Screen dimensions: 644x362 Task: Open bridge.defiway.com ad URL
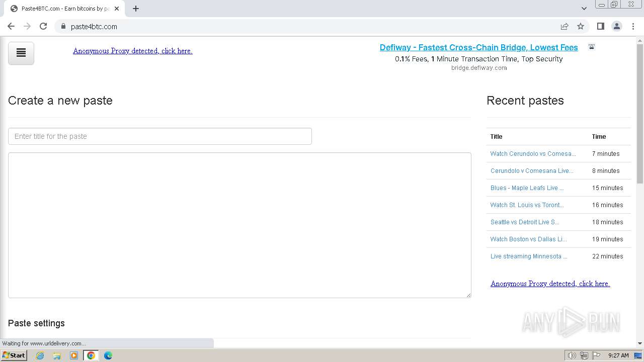coord(479,68)
